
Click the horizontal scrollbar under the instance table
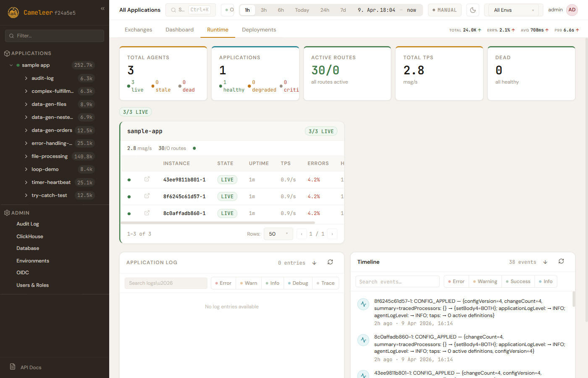tap(218, 223)
